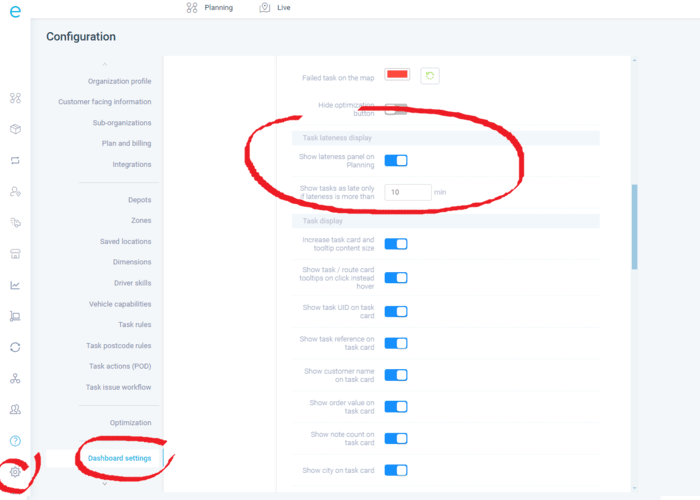Toggle Show task / route card tooltips on click
The image size is (700, 500).
coord(396,278)
